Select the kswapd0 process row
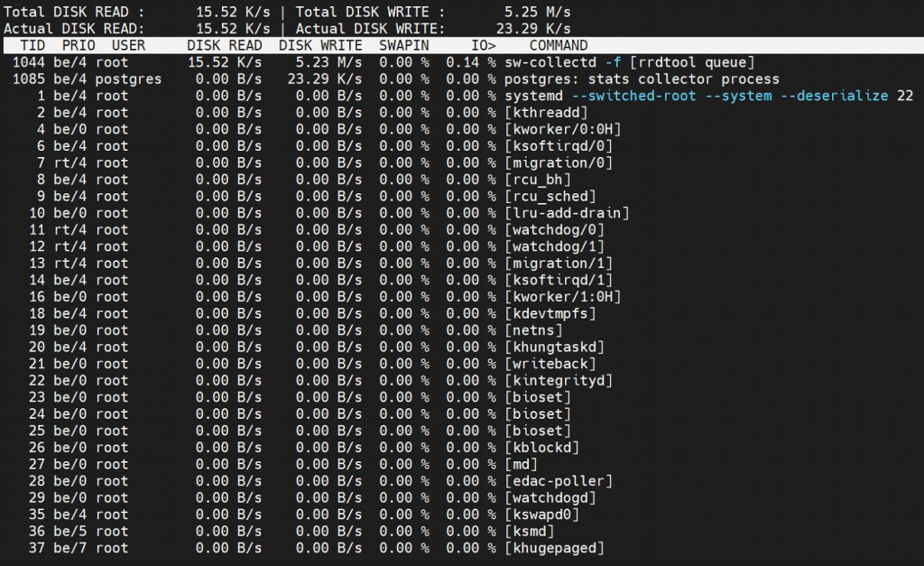The height and width of the screenshot is (566, 924). tap(361, 515)
